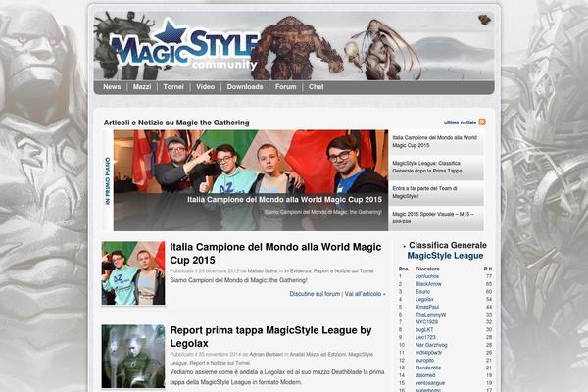
Task: Click the Italia Campione article thumbnail
Action: click(x=133, y=273)
